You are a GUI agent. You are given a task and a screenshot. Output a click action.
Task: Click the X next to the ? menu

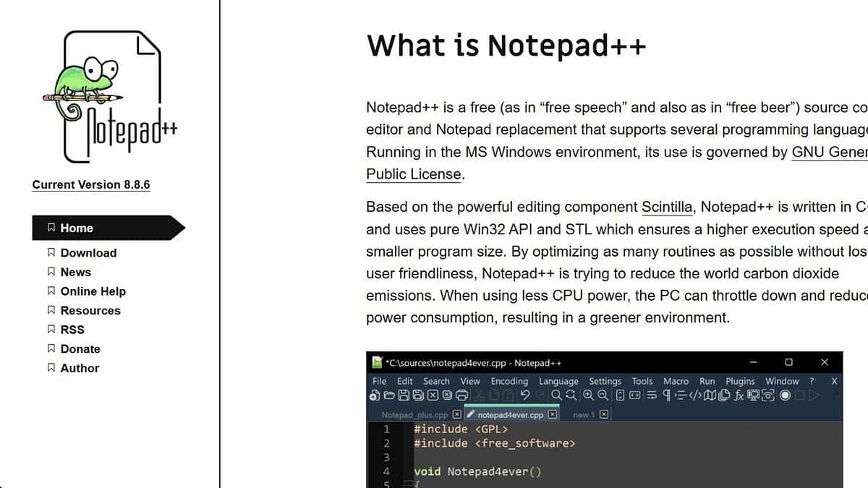[x=834, y=381]
